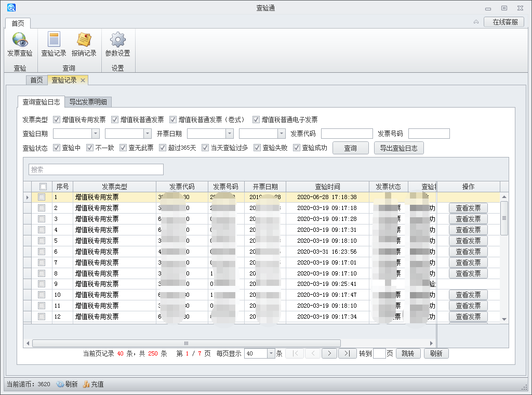Viewport: 532px width, 395px height.
Task: Switch to the 首页 ribbon tab
Action: [x=18, y=23]
